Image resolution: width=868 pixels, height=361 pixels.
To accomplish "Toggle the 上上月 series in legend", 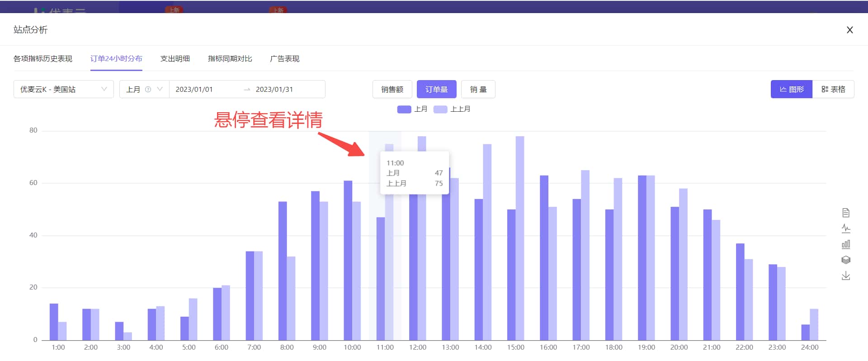I will pos(452,109).
